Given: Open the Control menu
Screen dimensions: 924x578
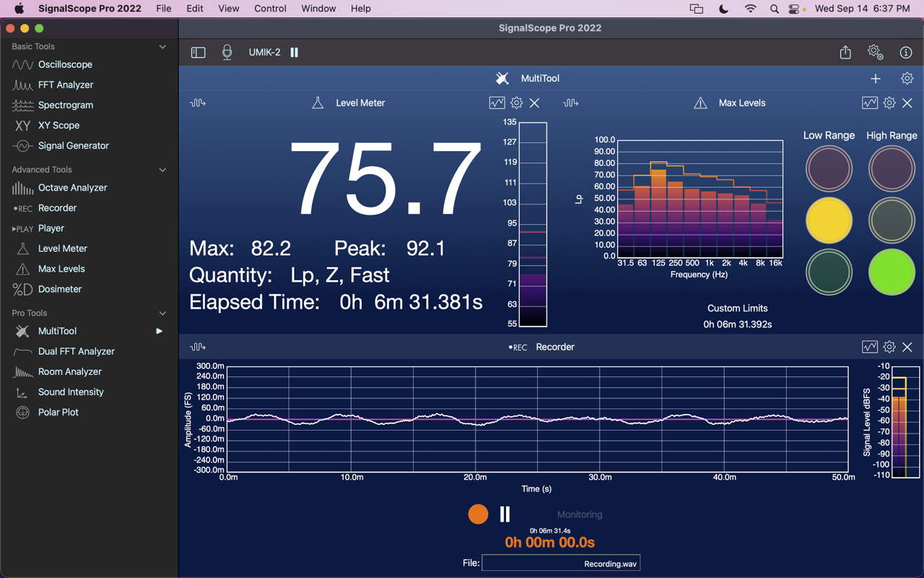Looking at the screenshot, I should (271, 9).
